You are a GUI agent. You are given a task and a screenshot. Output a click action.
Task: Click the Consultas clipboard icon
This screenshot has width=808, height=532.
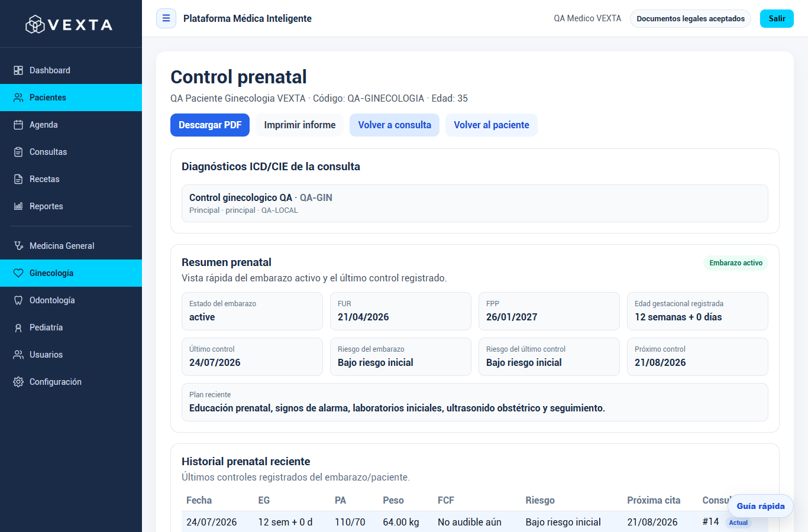(x=18, y=152)
